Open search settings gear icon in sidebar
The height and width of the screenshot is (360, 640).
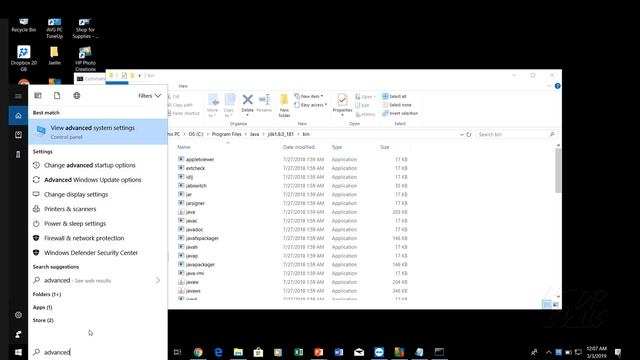coord(18,315)
